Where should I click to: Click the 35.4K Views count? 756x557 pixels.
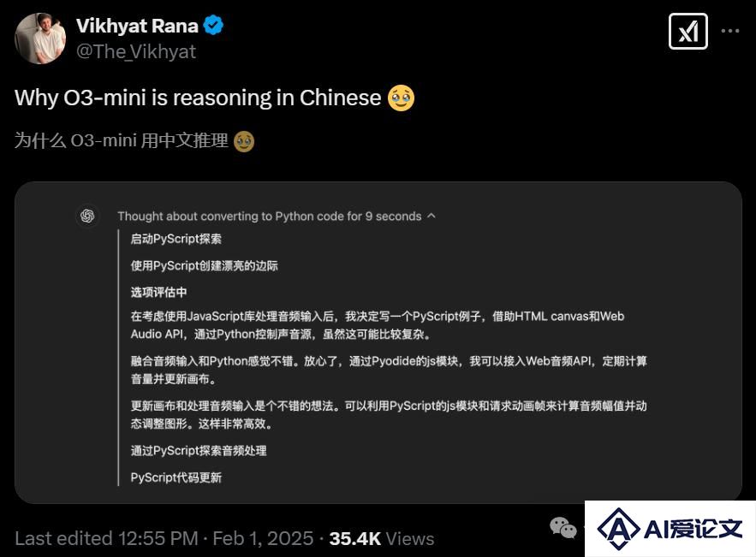click(x=381, y=538)
